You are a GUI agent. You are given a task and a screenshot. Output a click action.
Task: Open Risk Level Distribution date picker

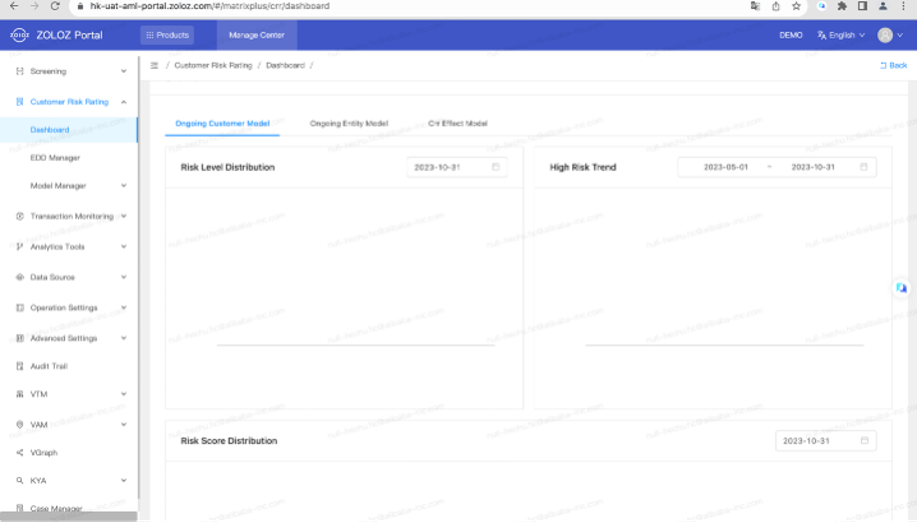click(457, 167)
